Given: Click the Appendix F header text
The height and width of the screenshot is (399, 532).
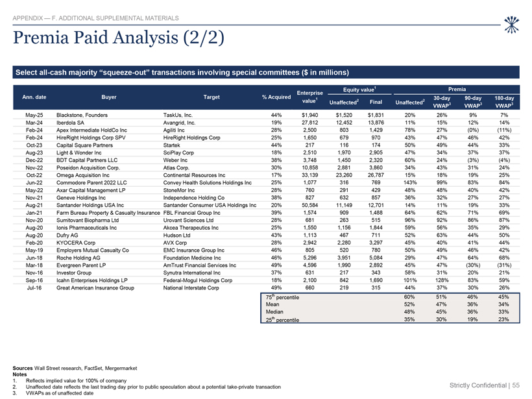Looking at the screenshot, I should (x=95, y=18).
